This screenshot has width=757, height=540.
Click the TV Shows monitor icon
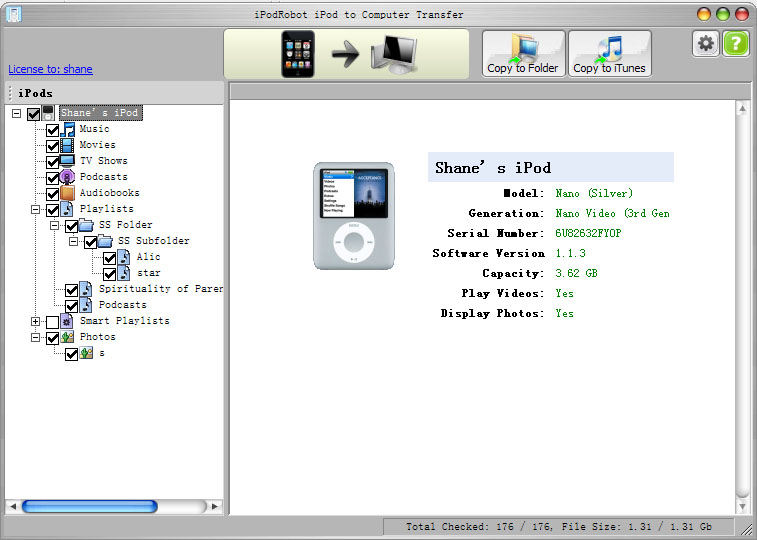68,161
